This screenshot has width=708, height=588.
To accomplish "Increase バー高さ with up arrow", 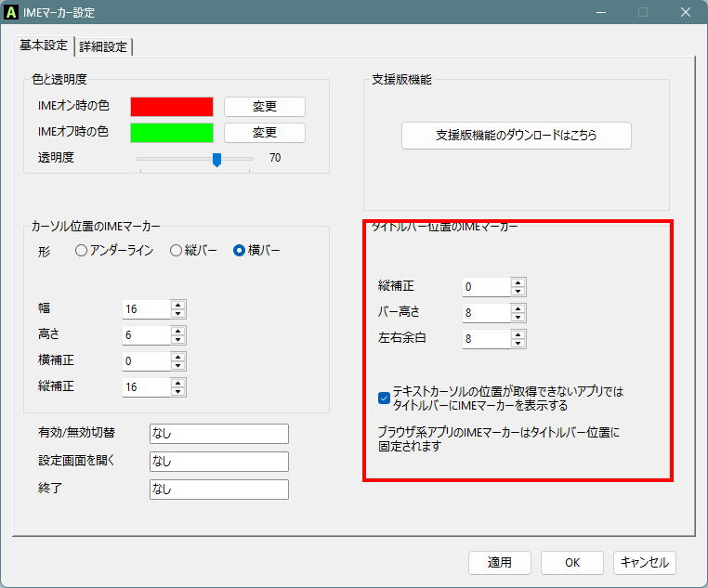I will [518, 308].
